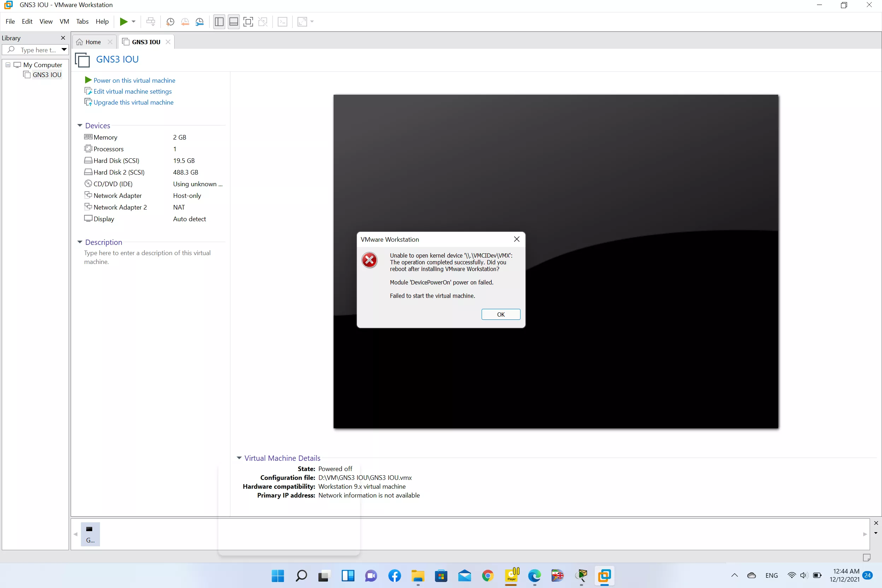This screenshot has width=882, height=588.
Task: Open the VM menu
Action: pyautogui.click(x=64, y=21)
